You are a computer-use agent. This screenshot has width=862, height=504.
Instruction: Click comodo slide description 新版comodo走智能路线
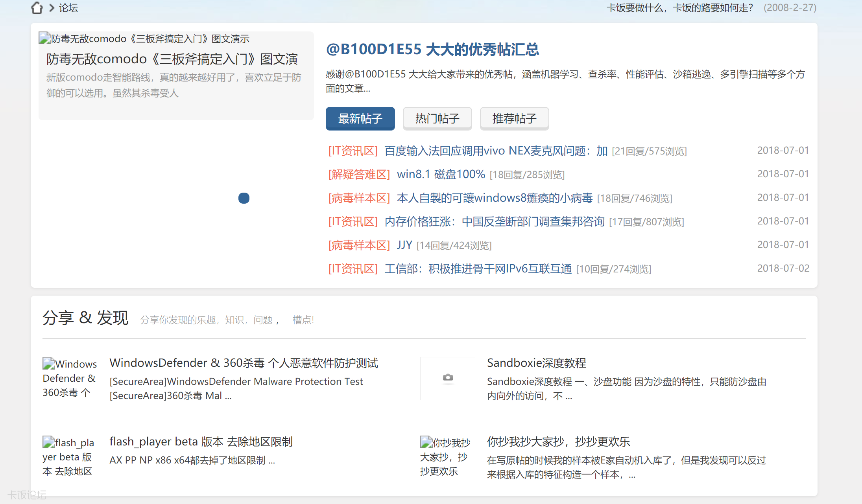(x=174, y=85)
